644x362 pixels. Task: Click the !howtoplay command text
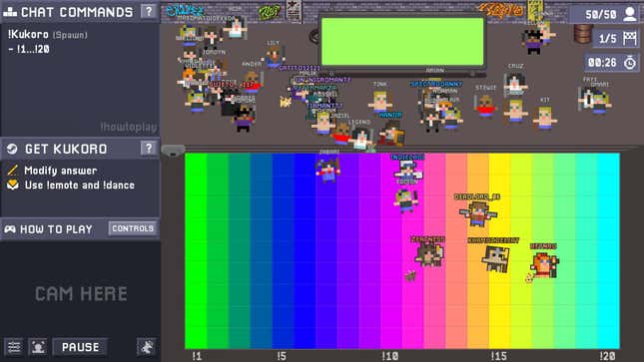coord(129,128)
